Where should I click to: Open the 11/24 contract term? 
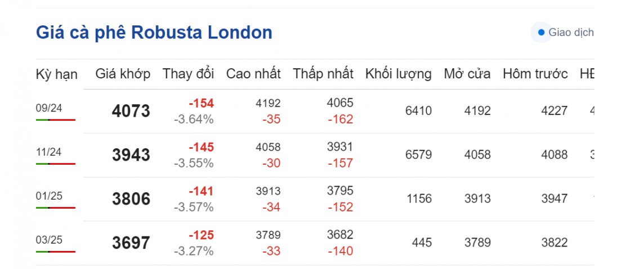49,152
